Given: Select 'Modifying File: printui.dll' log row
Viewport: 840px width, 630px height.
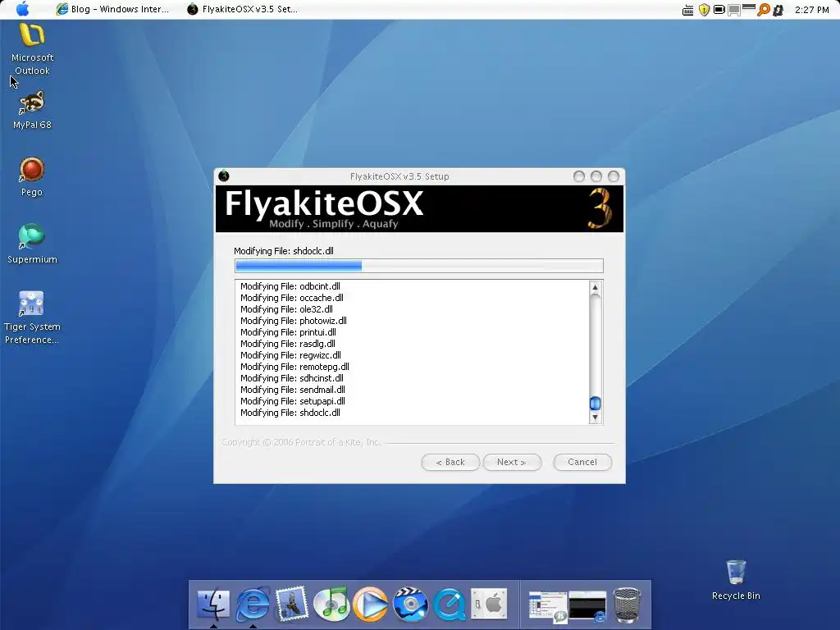Looking at the screenshot, I should [288, 332].
